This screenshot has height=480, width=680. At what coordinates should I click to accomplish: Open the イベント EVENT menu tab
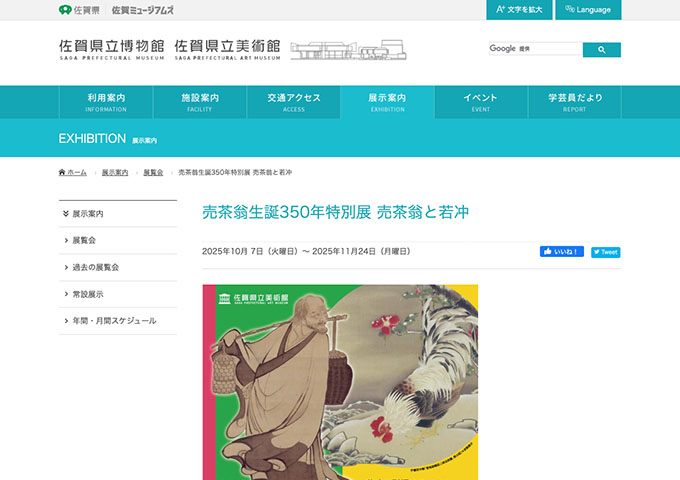(481, 102)
